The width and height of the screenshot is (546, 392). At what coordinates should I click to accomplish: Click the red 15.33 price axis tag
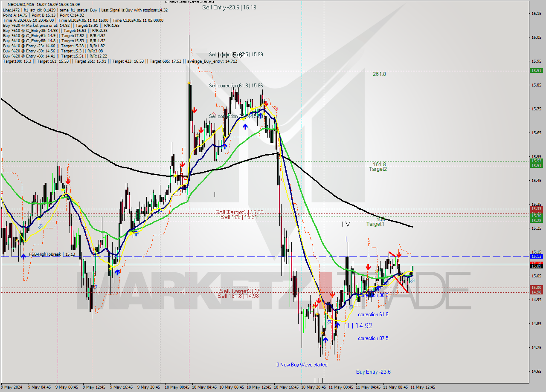(x=536, y=209)
